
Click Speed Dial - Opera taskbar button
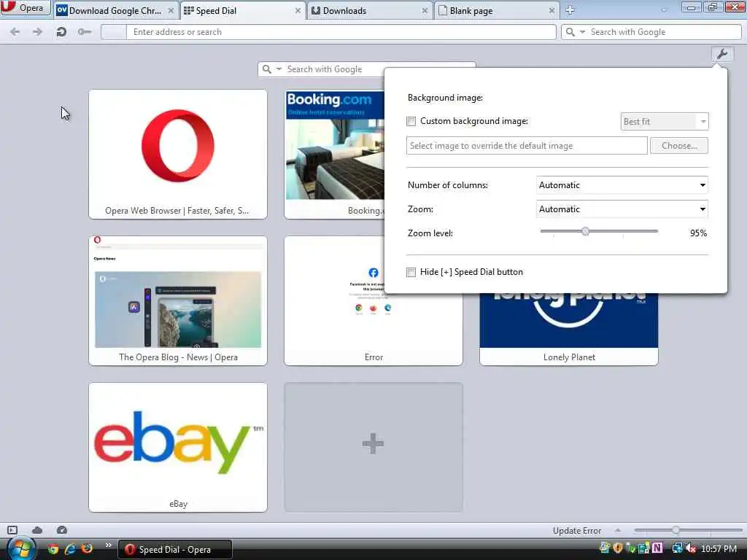(x=175, y=550)
